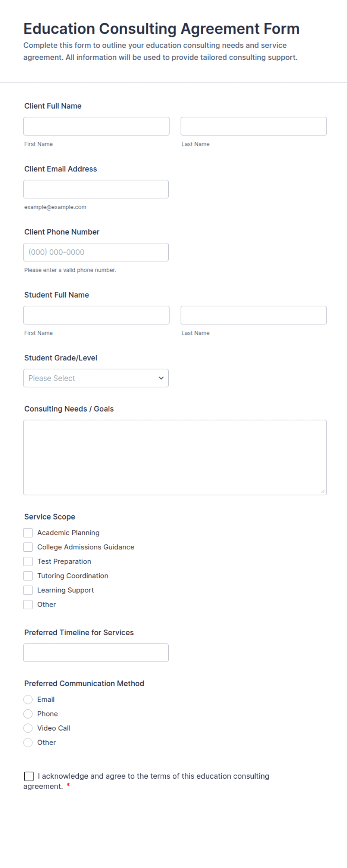
Task: Enable the Tutoring Coordination checkbox
Action: (x=28, y=576)
